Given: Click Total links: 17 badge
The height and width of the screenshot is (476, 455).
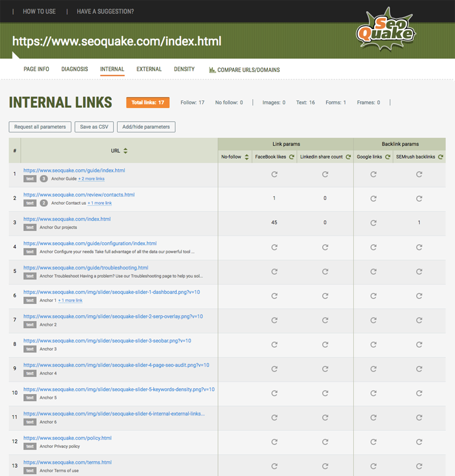Looking at the screenshot, I should [x=148, y=103].
